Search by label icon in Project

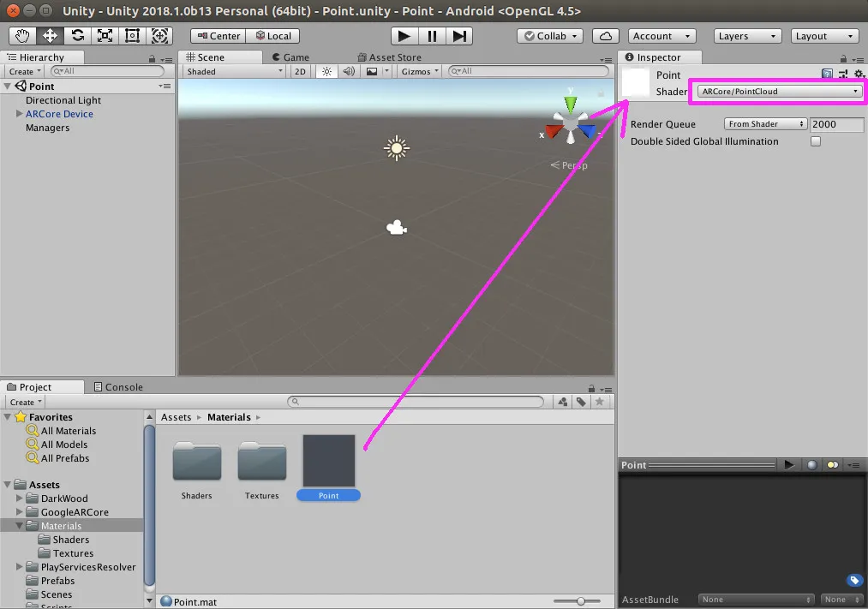(581, 402)
